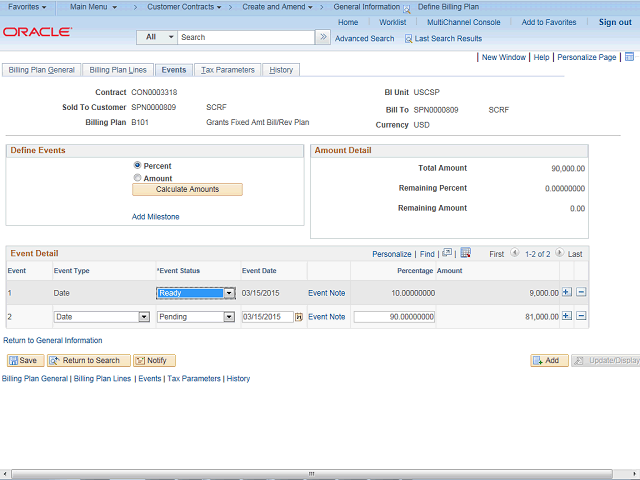The image size is (640, 480).
Task: Open the MultiChannel Console link
Action: 464,22
